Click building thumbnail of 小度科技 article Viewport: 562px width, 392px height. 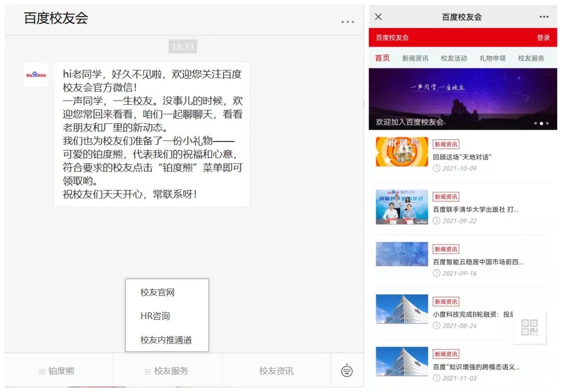coord(402,309)
